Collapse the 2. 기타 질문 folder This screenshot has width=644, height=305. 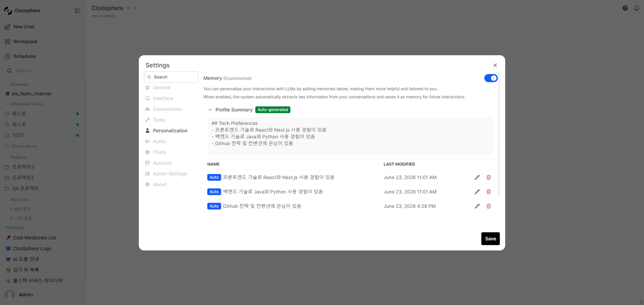click(19, 218)
